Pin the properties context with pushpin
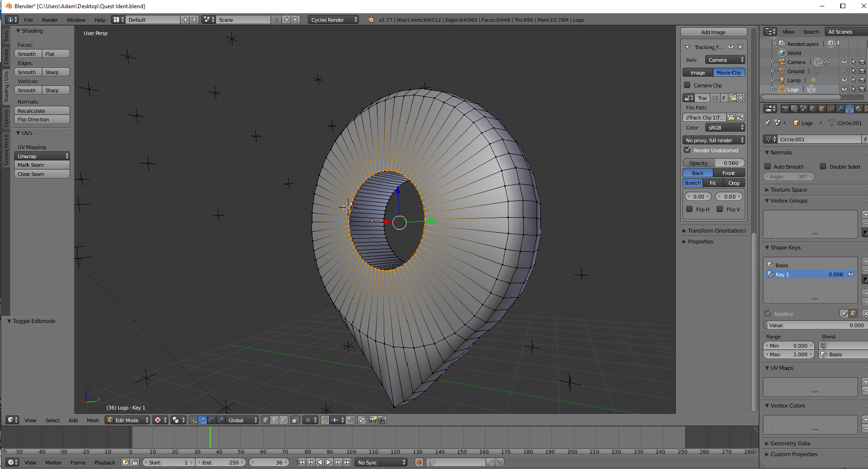The width and height of the screenshot is (868, 469). click(768, 123)
